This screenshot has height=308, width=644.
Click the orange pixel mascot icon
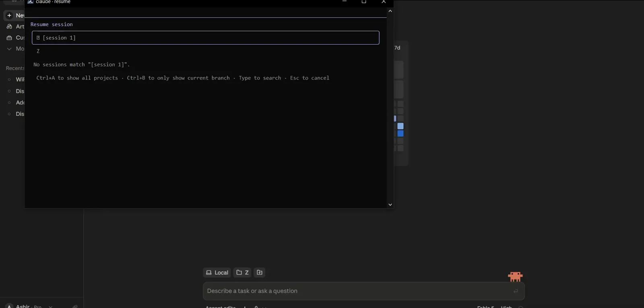515,277
